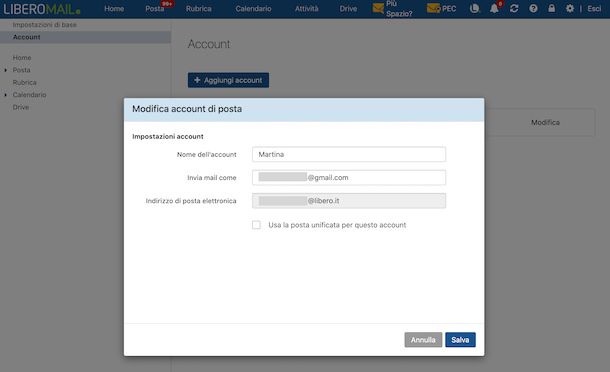Click the Annulla button
The image size is (610, 372).
click(x=423, y=340)
